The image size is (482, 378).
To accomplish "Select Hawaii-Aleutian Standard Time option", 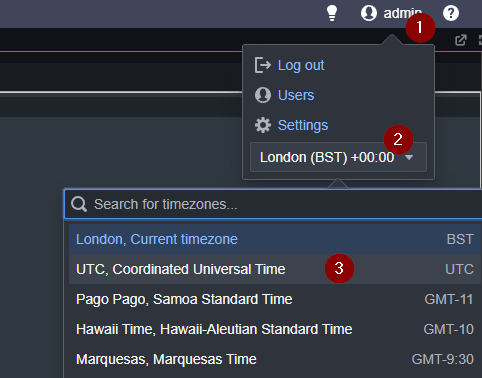I will (x=275, y=329).
